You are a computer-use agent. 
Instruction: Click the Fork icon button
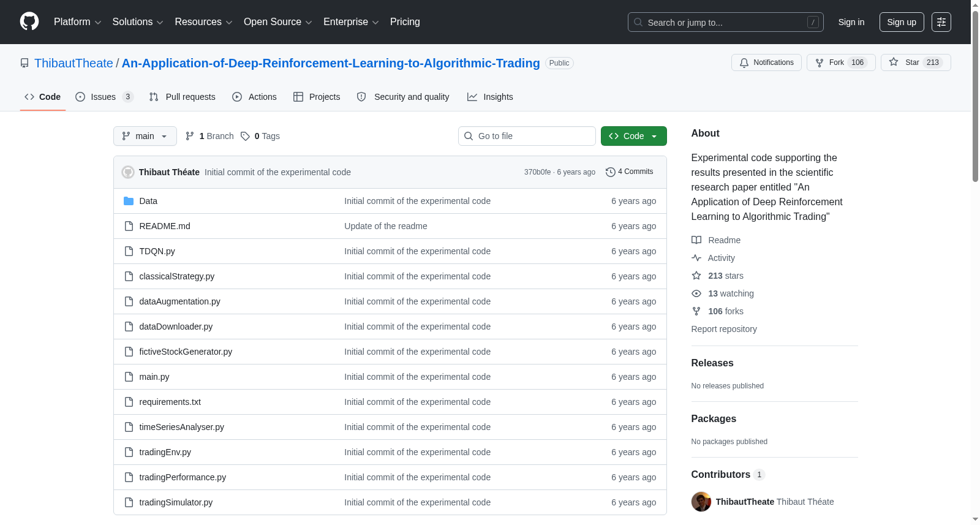tap(841, 62)
